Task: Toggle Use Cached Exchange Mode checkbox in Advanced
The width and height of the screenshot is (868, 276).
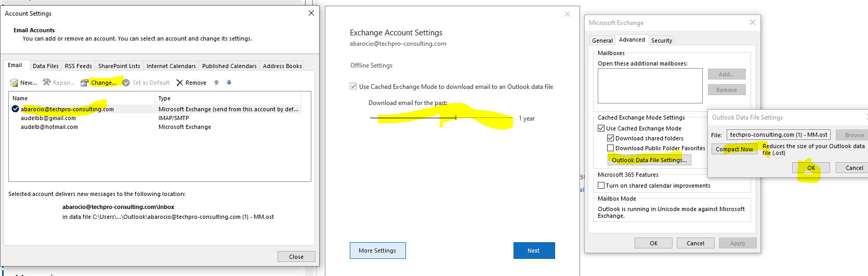Action: 601,128
